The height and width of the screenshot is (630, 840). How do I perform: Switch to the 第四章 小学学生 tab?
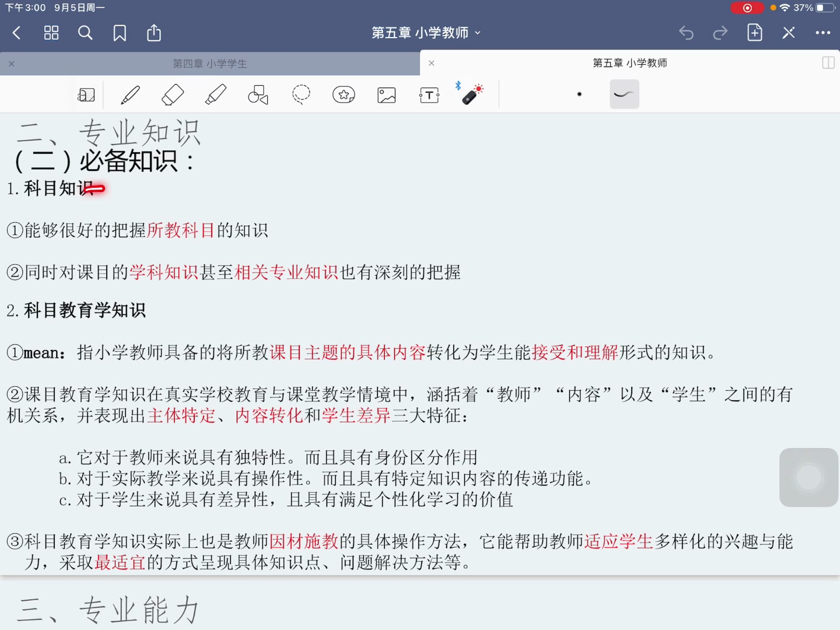210,64
